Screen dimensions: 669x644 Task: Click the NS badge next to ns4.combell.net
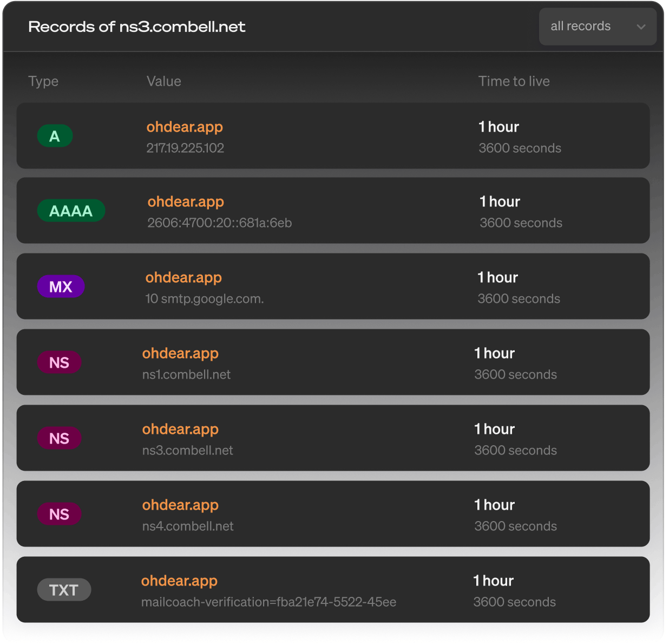click(x=60, y=514)
